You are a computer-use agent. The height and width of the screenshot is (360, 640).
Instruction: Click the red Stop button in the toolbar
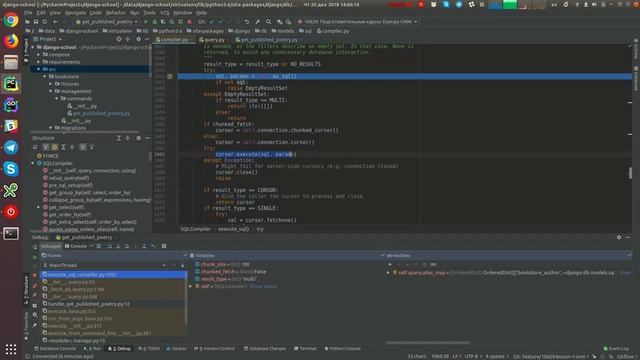tap(189, 22)
